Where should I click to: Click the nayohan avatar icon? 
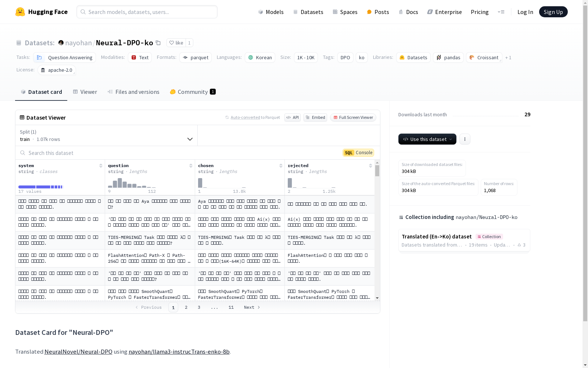point(61,43)
